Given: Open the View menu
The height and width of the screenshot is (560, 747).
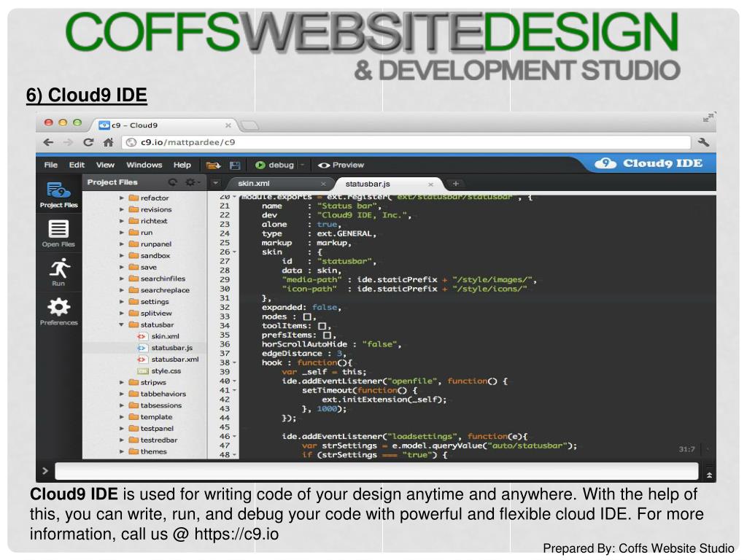Looking at the screenshot, I should [105, 165].
